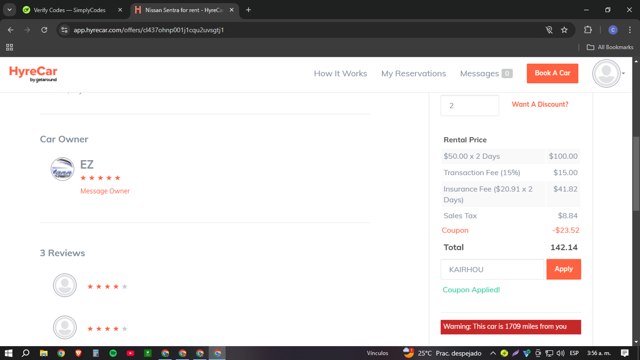
Task: View site information icon in address bar
Action: (64, 30)
